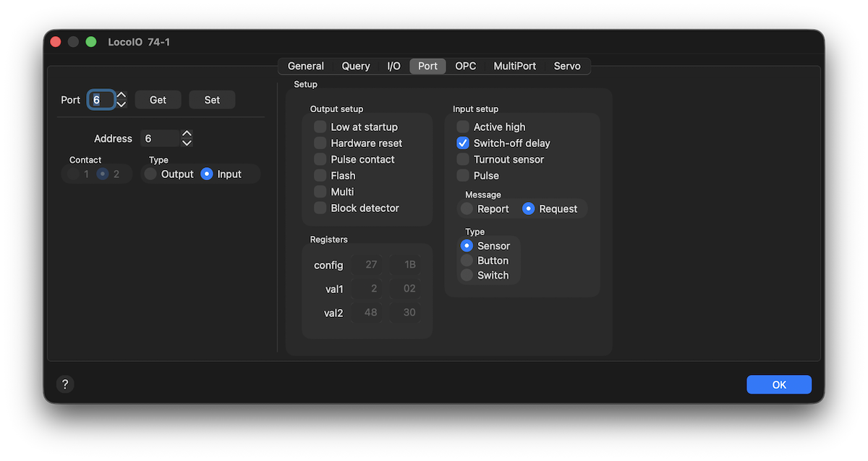Go to the Servo tab
The image size is (868, 461).
[x=567, y=66]
